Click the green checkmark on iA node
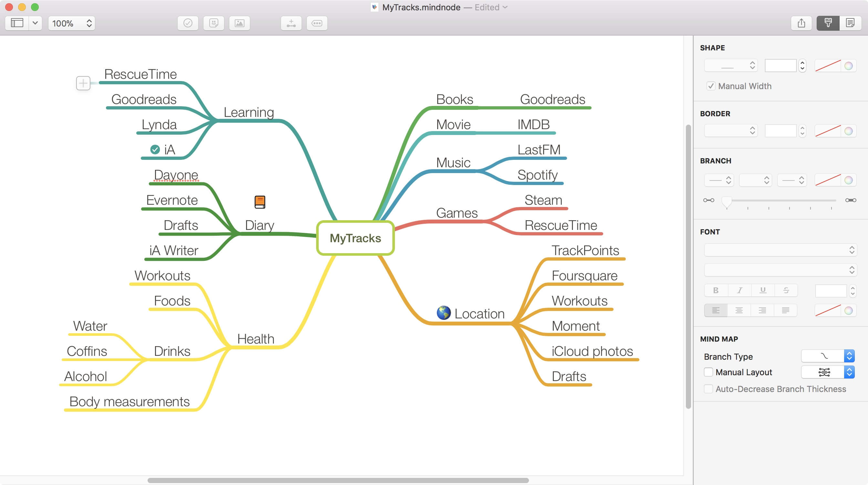 click(x=155, y=149)
